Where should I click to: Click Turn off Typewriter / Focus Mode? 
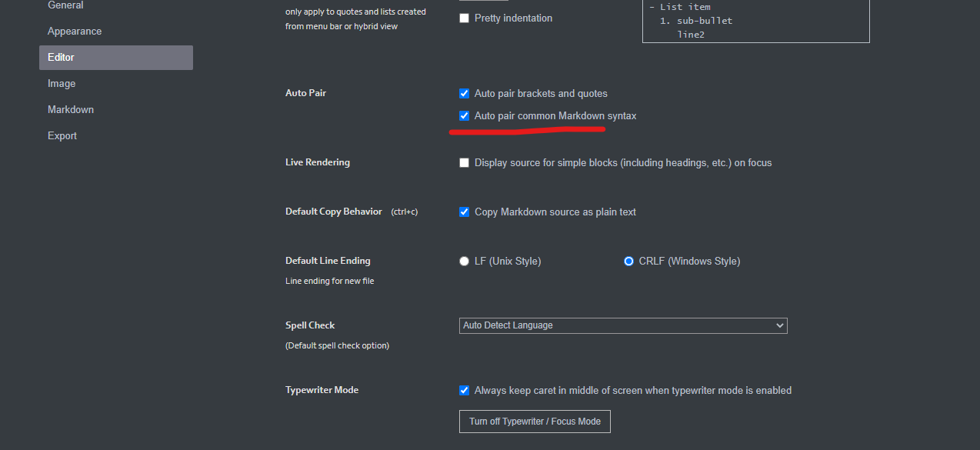(535, 422)
